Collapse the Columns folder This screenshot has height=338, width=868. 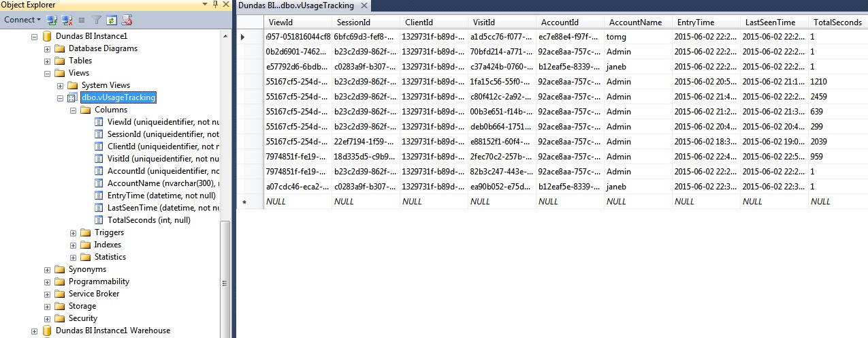pos(73,110)
